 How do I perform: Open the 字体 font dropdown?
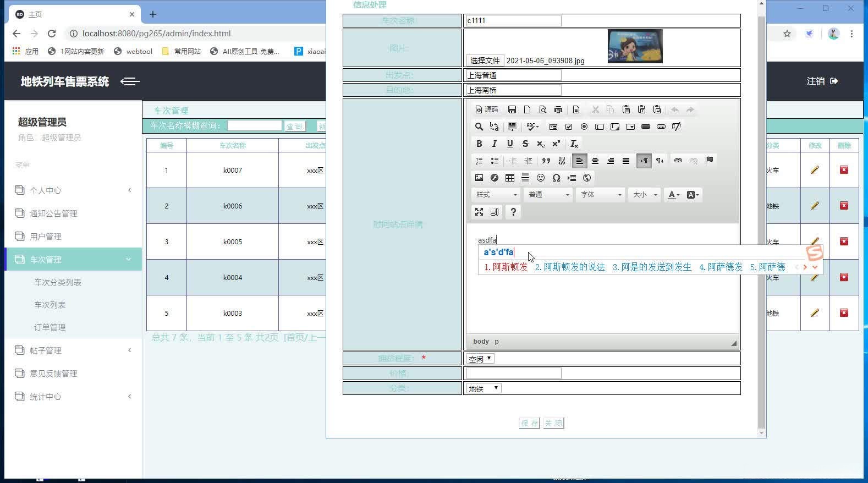(x=600, y=195)
